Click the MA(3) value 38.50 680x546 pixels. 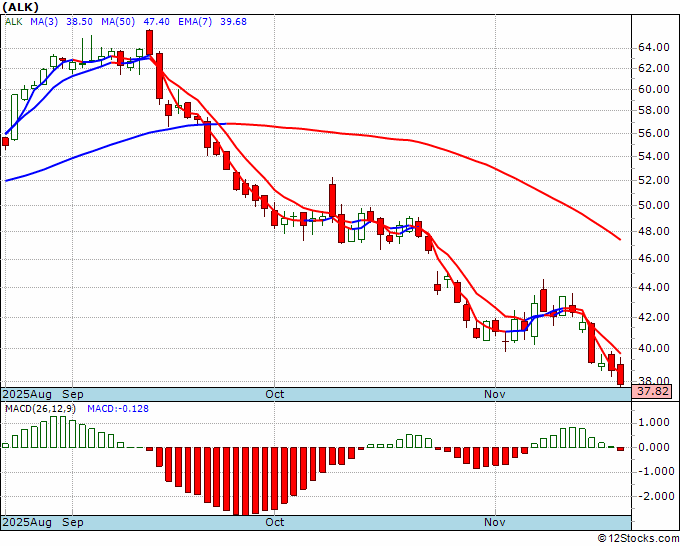click(79, 22)
